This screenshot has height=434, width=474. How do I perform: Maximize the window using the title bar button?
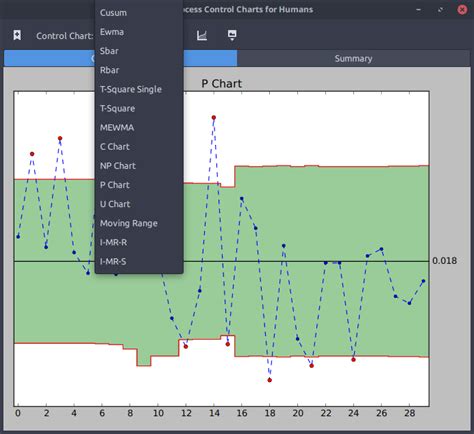[440, 10]
